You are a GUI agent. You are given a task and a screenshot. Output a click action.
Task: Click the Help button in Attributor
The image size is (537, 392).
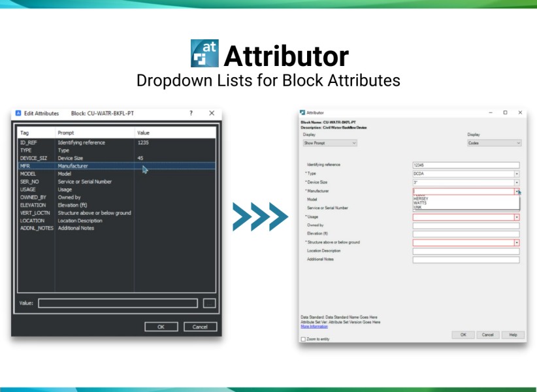pyautogui.click(x=512, y=335)
